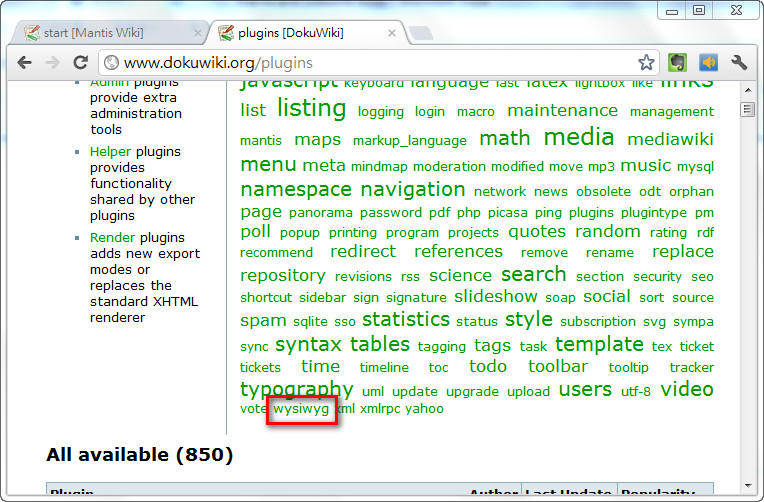
Task: Click the todo tag
Action: (488, 366)
